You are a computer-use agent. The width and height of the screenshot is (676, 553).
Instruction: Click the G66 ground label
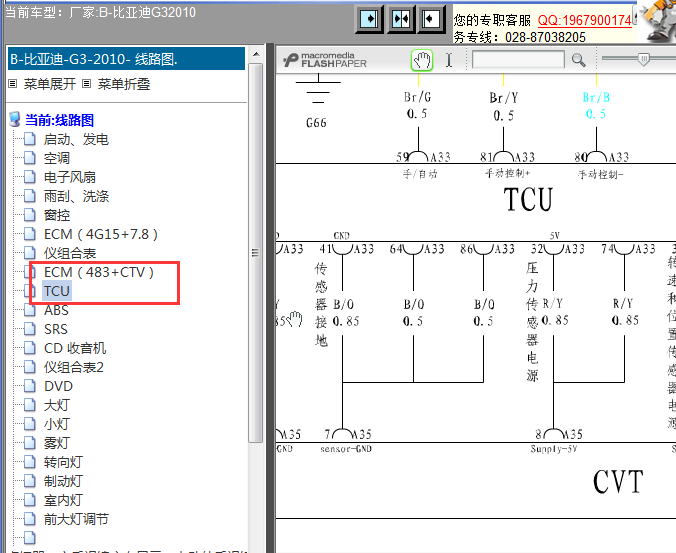[316, 123]
